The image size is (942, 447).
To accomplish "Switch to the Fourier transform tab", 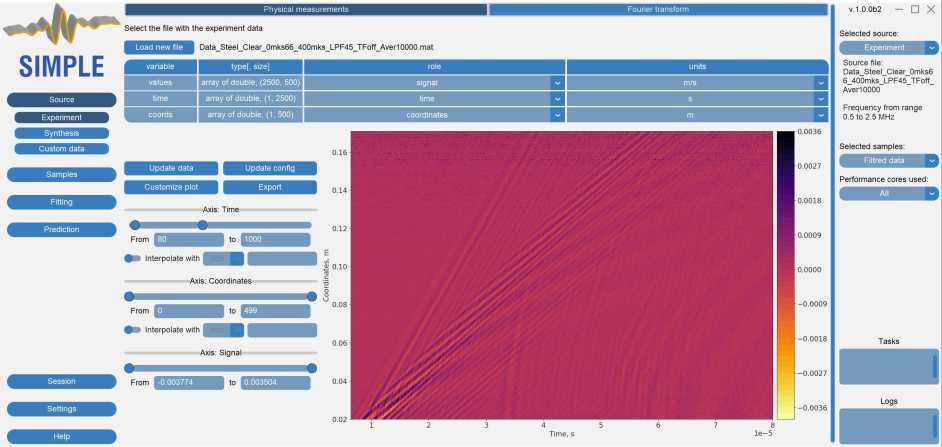I will (658, 10).
